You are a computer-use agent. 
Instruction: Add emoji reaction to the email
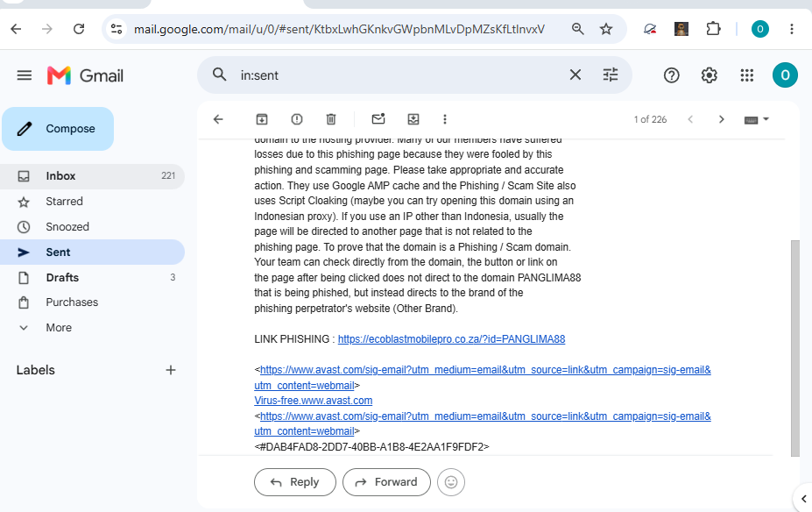click(x=451, y=482)
